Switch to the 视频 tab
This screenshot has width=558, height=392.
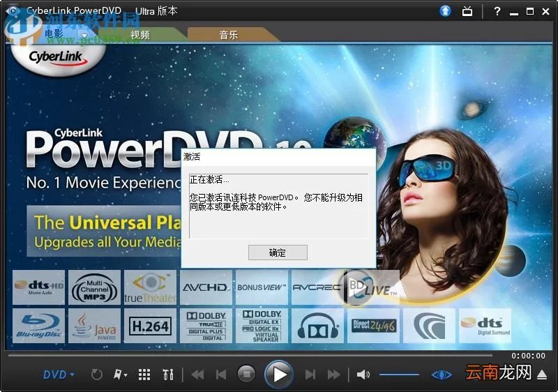click(140, 35)
